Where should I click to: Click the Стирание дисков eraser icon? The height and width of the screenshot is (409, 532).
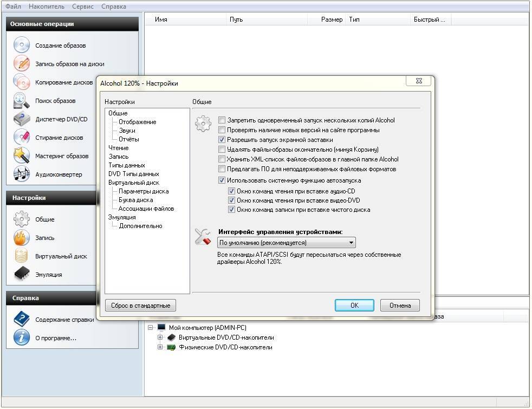21,138
